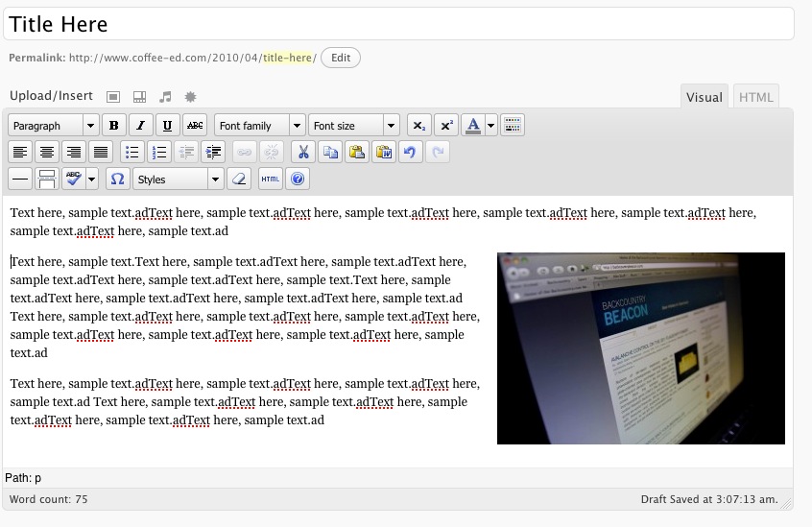The image size is (812, 527).
Task: Click the Paste clipboard icon
Action: pyautogui.click(x=357, y=153)
